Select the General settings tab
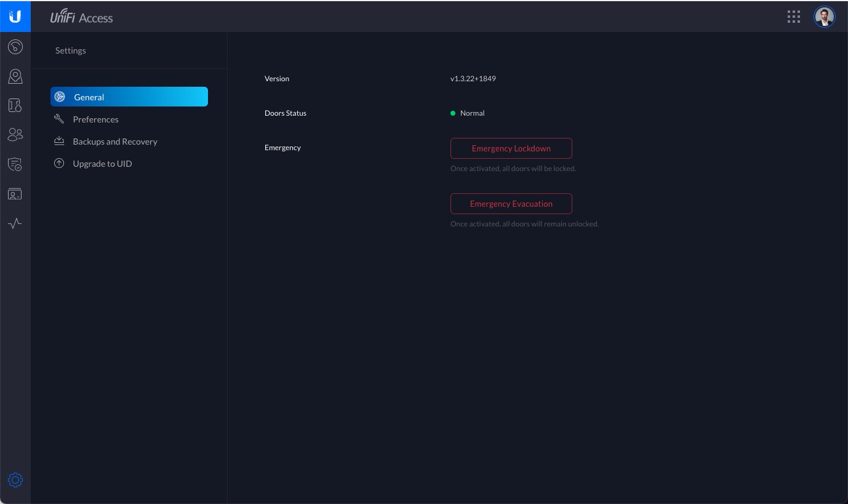 [x=129, y=97]
